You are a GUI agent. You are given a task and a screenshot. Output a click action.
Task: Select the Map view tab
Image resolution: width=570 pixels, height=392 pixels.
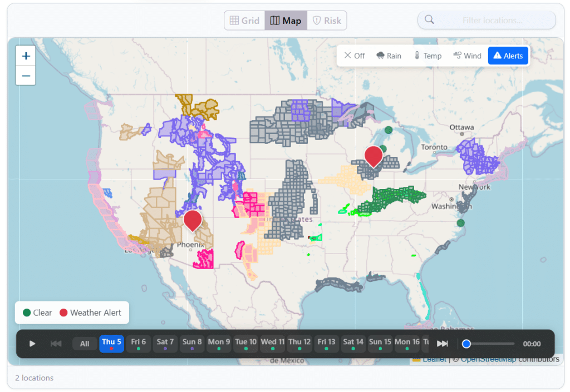click(x=286, y=21)
